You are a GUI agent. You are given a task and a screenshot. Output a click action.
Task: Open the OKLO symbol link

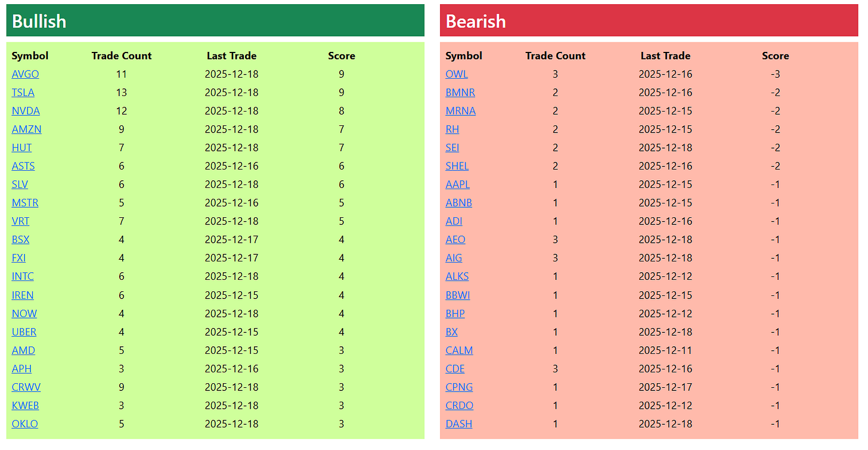(25, 424)
